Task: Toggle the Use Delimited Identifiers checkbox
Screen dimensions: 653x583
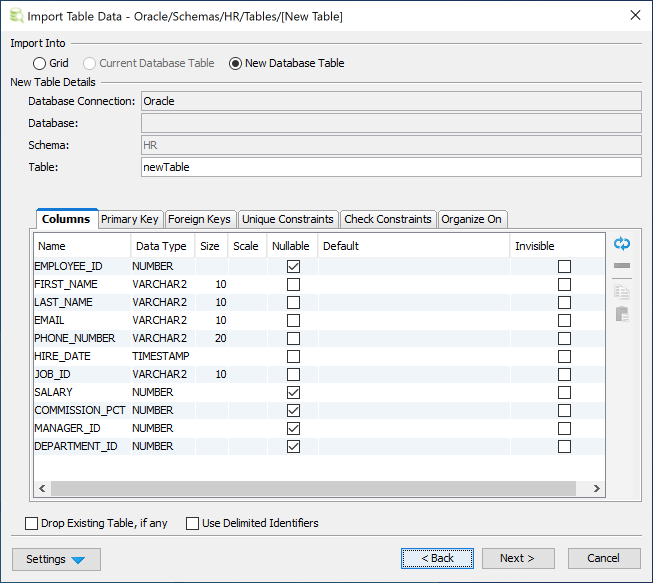Action: click(193, 523)
